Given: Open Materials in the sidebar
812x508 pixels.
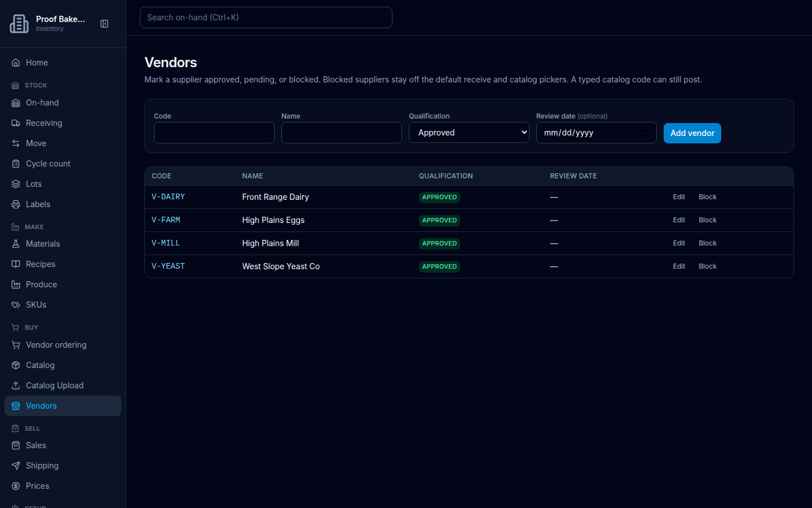Looking at the screenshot, I should tap(63, 244).
